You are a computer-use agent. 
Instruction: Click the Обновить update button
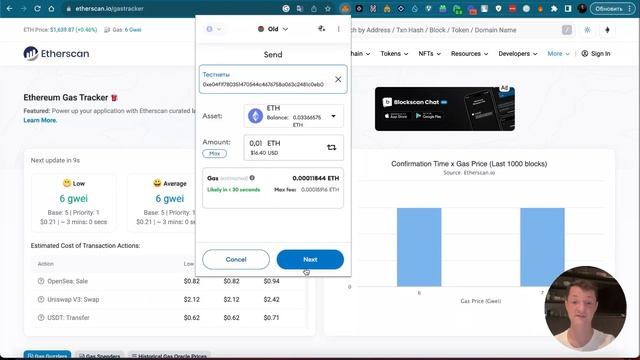tap(612, 9)
